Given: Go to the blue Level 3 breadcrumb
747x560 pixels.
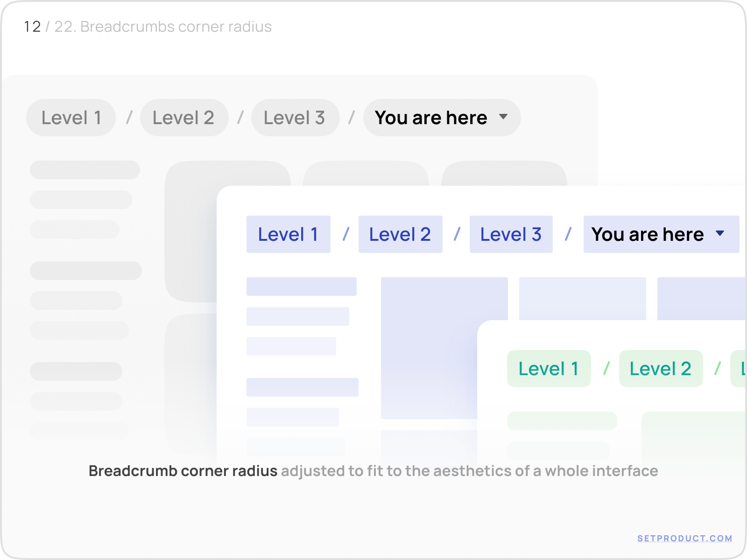Looking at the screenshot, I should [x=511, y=234].
